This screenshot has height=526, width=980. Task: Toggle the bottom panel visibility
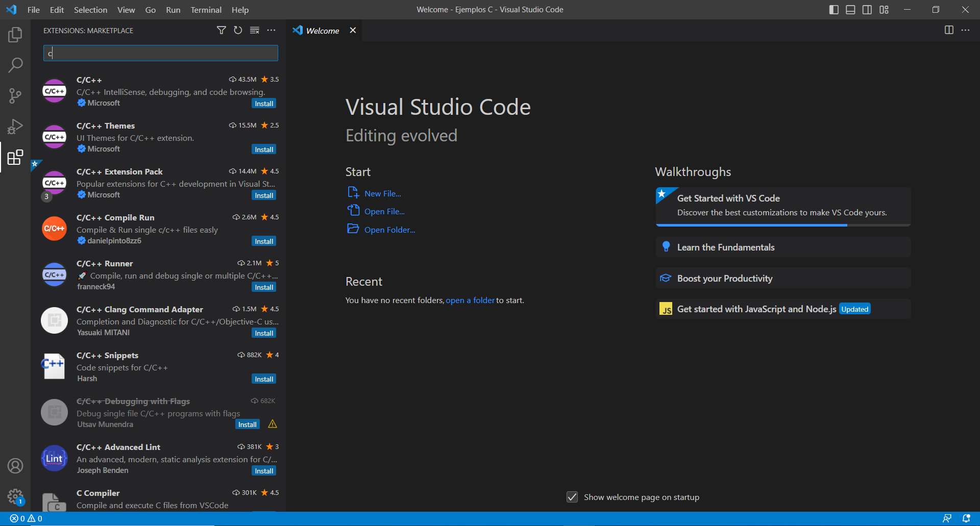pos(850,9)
